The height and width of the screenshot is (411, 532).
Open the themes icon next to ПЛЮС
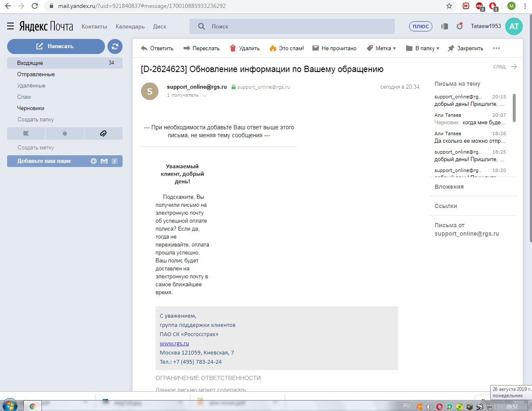coord(445,26)
